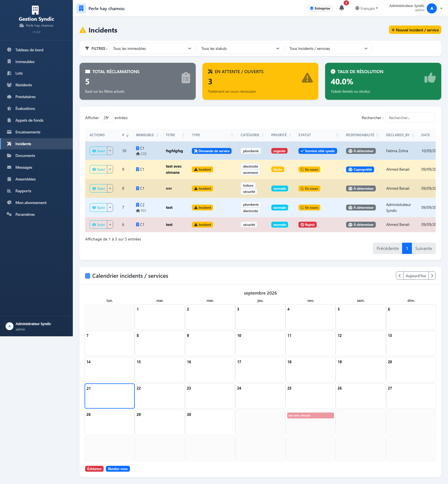Open the entries-per-page selector showing 25

coord(106,118)
